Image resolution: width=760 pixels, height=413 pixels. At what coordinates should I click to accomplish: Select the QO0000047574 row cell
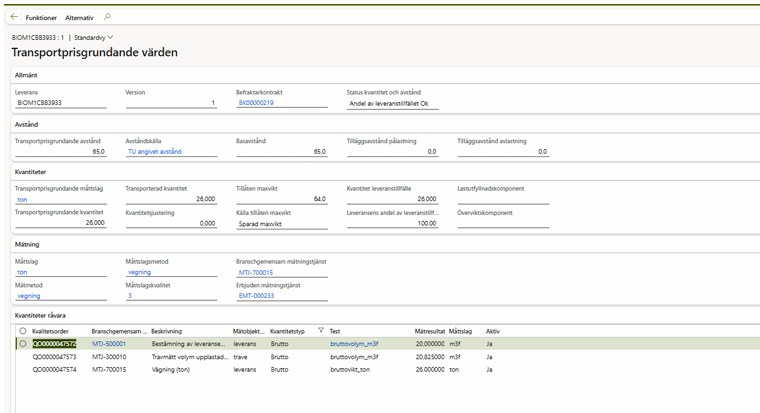pyautogui.click(x=56, y=368)
